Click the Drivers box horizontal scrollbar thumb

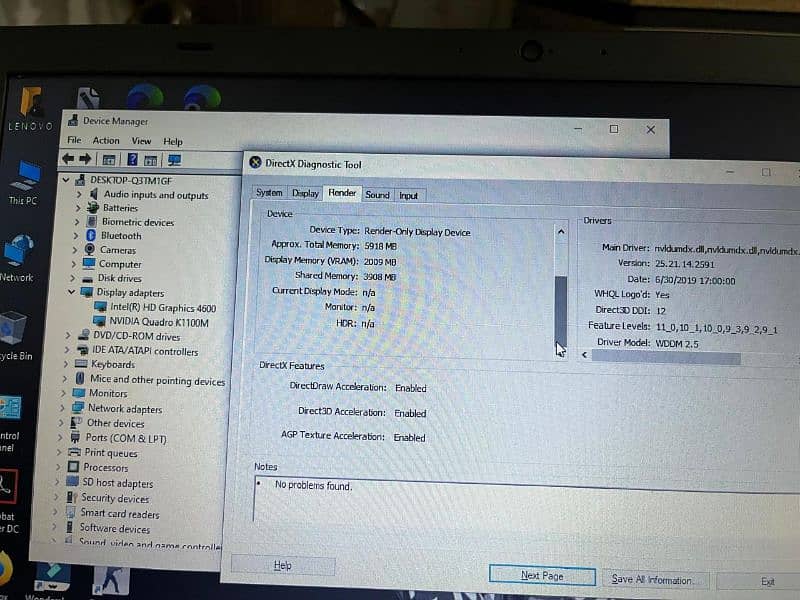pos(666,358)
